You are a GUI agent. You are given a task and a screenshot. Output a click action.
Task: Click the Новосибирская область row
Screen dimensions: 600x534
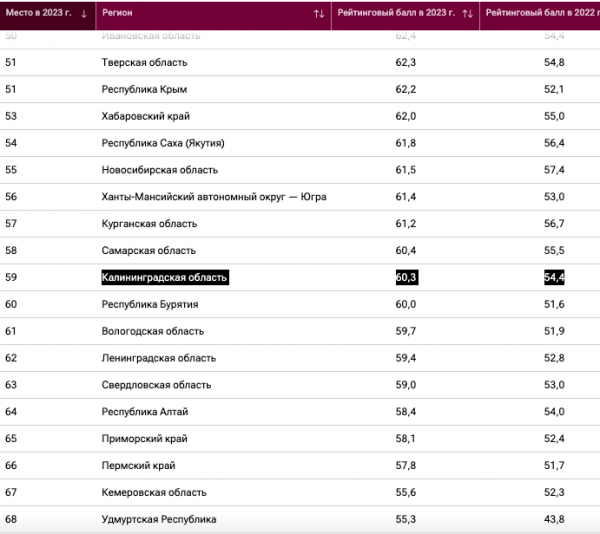(300, 170)
